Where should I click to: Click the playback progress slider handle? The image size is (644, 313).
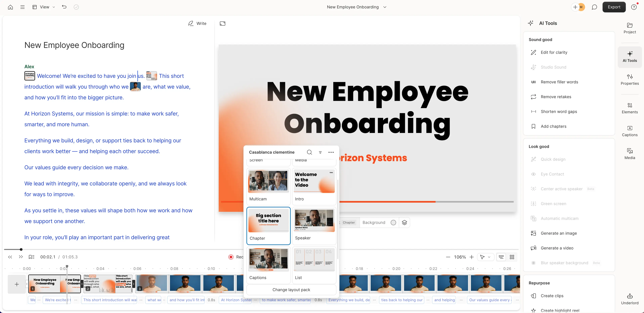coord(21,249)
